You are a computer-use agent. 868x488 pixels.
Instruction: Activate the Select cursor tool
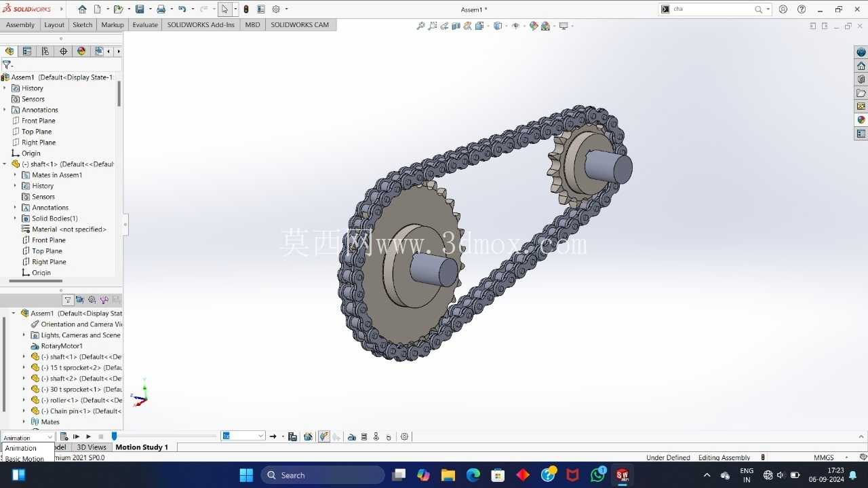[224, 10]
